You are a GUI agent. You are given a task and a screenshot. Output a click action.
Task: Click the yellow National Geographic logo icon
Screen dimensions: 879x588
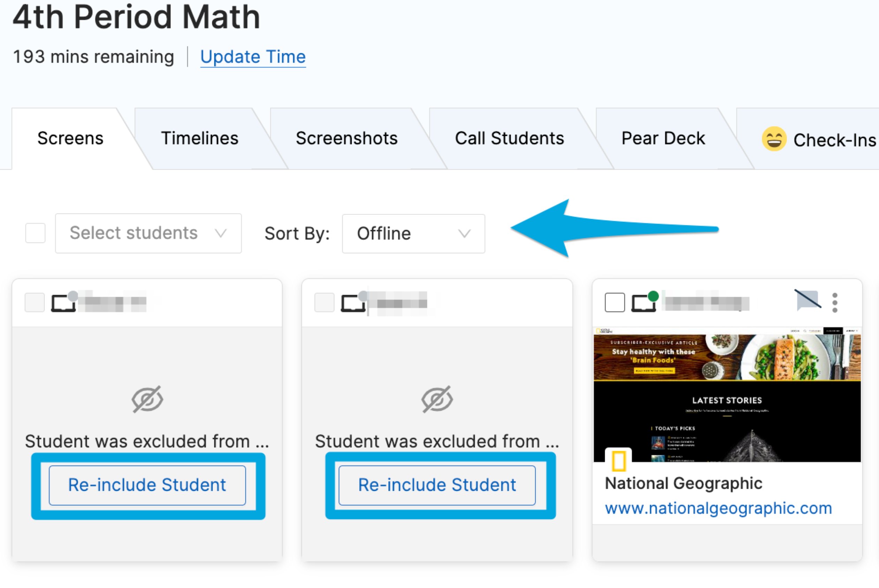619,461
